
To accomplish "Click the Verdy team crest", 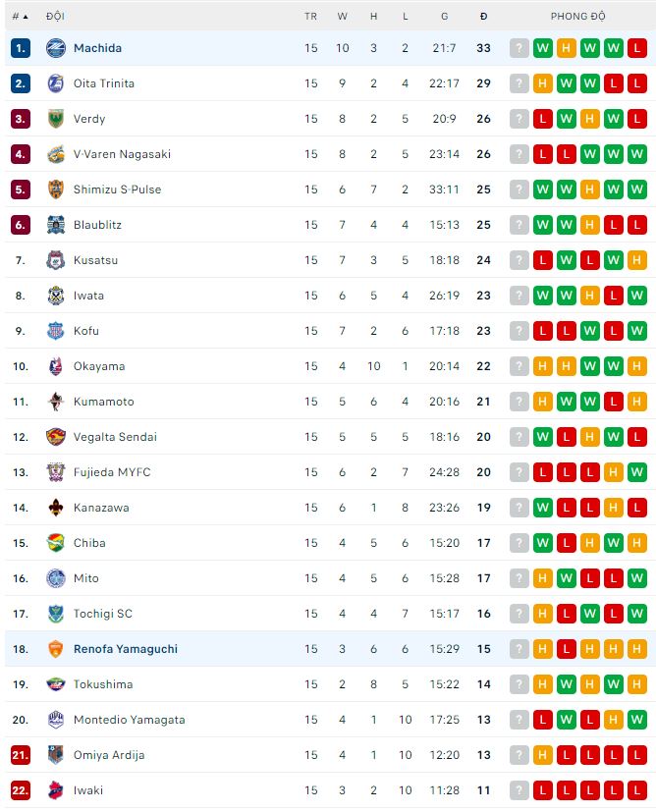I will [55, 119].
